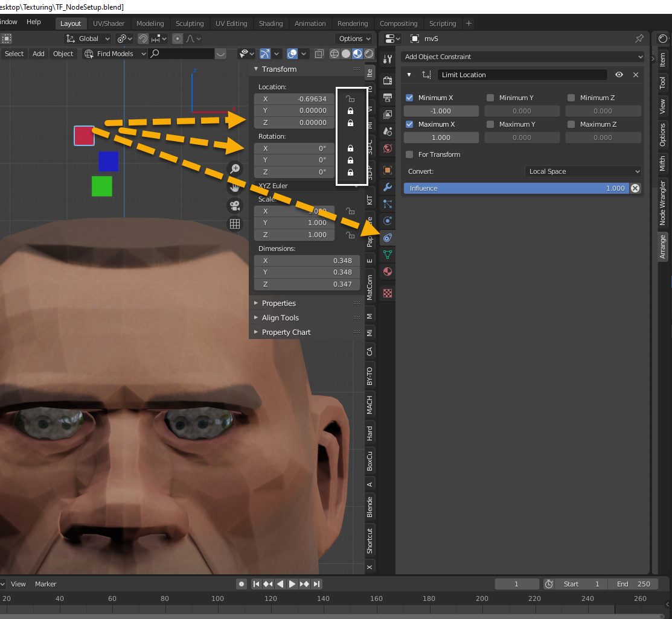Enable the Maximum Y checkbox
Viewport: 672px width, 619px height.
point(490,124)
